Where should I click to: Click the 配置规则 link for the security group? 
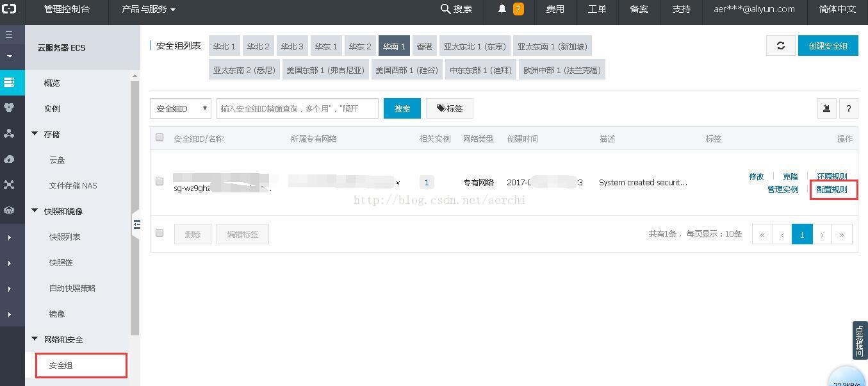[x=833, y=189]
